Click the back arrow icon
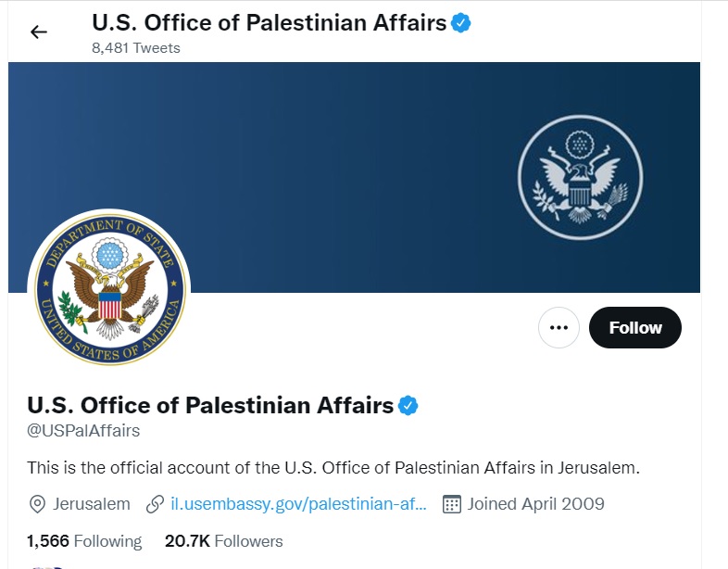Viewport: 728px width, 569px height. [38, 32]
